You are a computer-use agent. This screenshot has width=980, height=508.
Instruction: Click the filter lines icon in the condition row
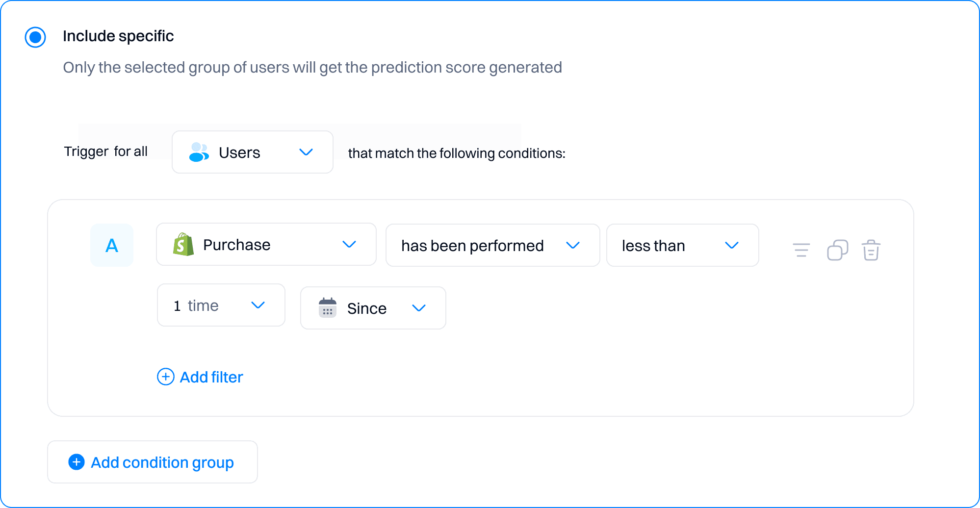coord(800,250)
